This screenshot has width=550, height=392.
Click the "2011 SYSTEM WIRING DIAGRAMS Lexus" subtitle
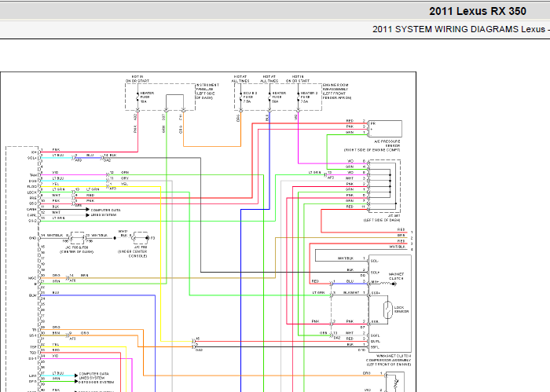(458, 29)
